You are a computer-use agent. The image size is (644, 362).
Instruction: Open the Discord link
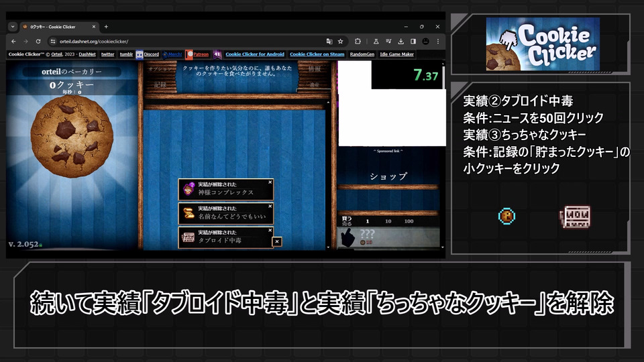151,54
